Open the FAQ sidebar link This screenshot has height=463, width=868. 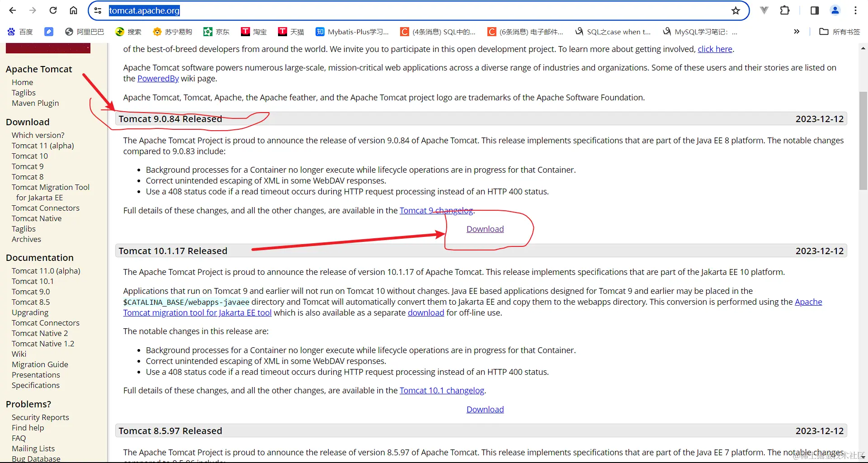[x=19, y=438]
